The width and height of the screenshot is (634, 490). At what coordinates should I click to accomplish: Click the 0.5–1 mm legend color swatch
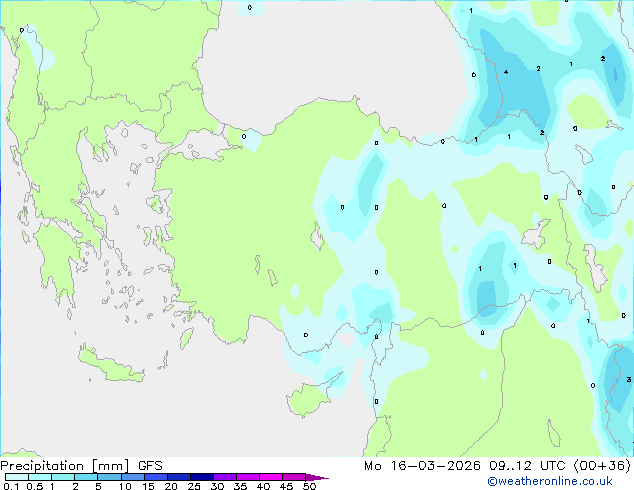(40, 477)
